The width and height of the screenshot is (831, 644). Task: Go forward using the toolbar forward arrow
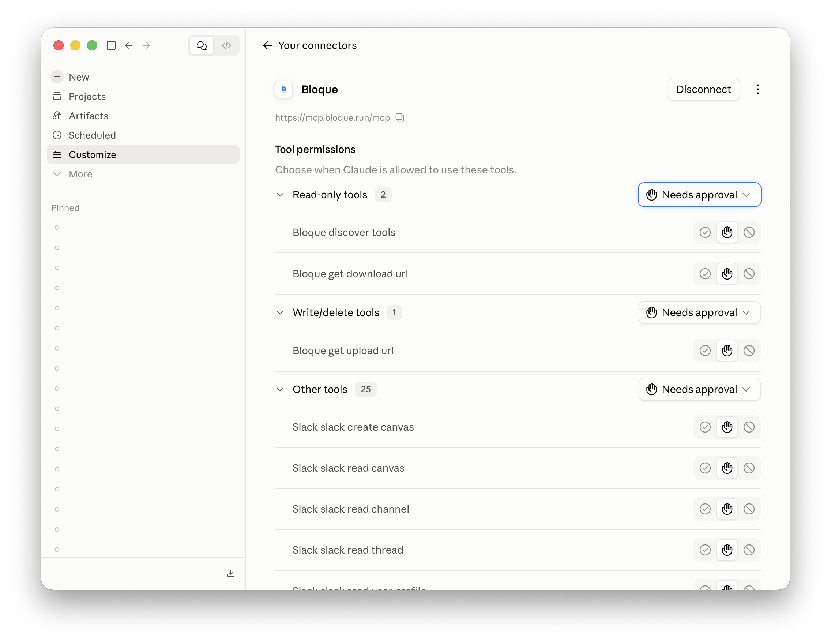point(147,45)
